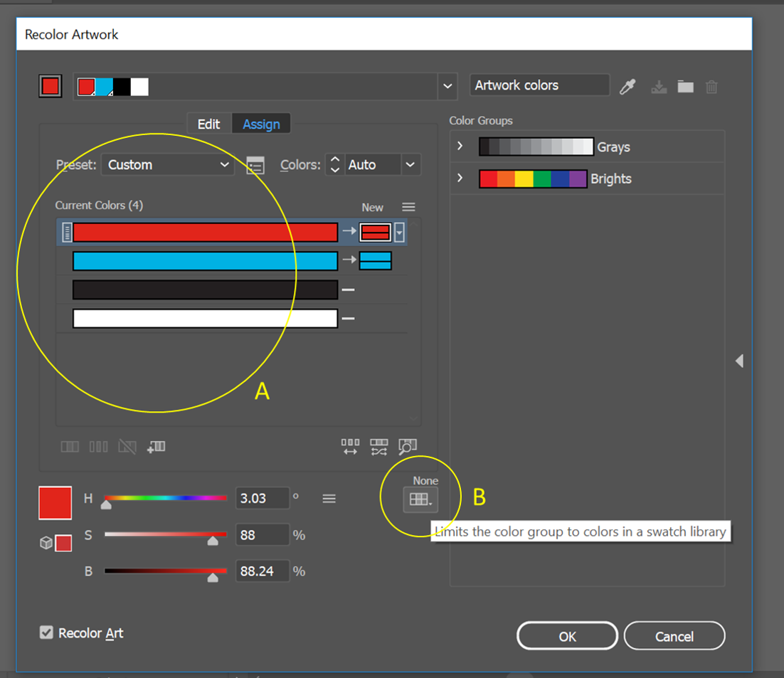Click the swatch library limit icon under None
Screen dimensions: 784x678
(420, 500)
